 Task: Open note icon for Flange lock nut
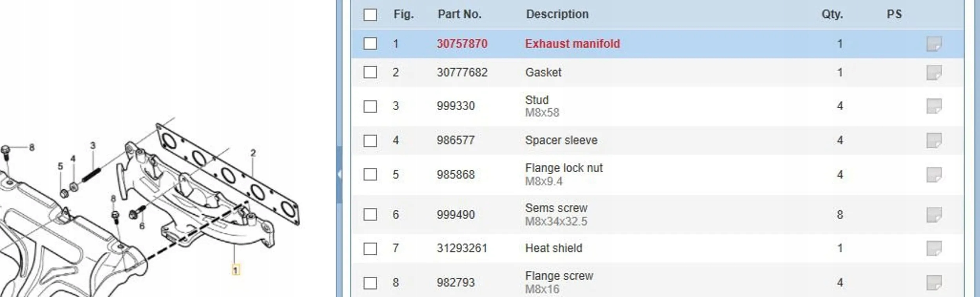coord(934,175)
